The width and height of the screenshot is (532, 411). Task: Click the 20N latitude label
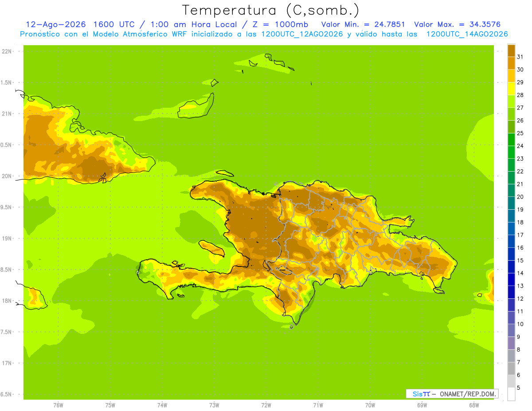7,176
